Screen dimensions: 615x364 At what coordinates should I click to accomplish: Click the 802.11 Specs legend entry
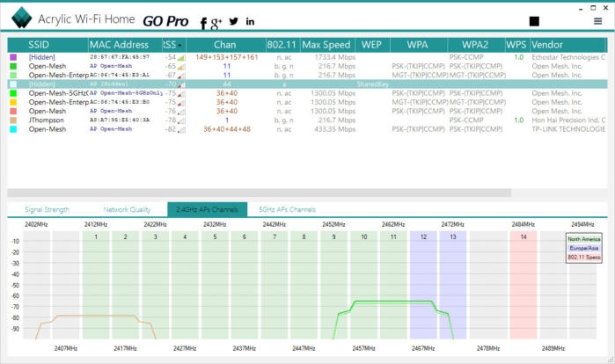[x=583, y=257]
